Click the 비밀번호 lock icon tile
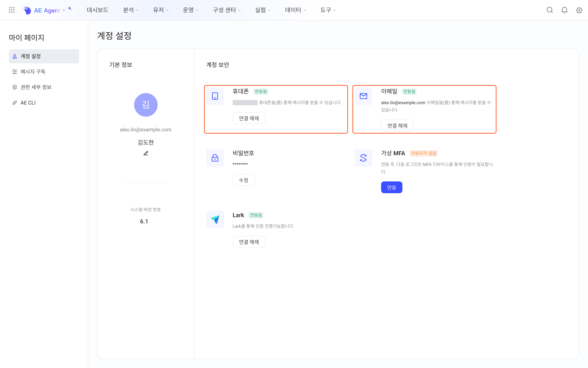This screenshot has height=368, width=588. (215, 158)
